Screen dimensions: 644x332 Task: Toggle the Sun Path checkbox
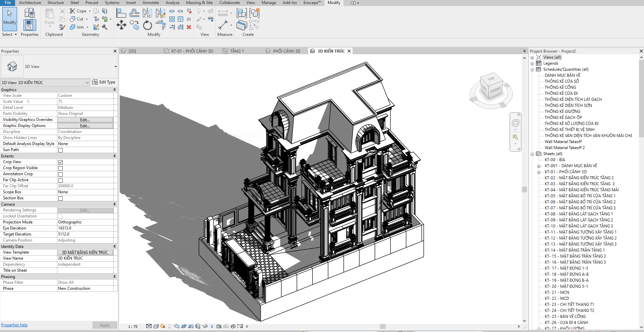[x=61, y=150]
